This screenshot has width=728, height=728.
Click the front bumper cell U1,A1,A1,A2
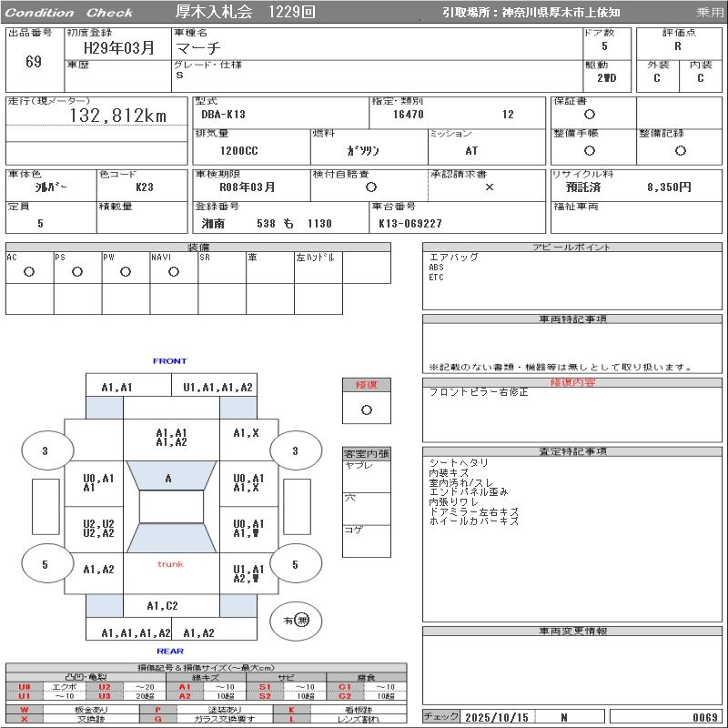point(217,387)
